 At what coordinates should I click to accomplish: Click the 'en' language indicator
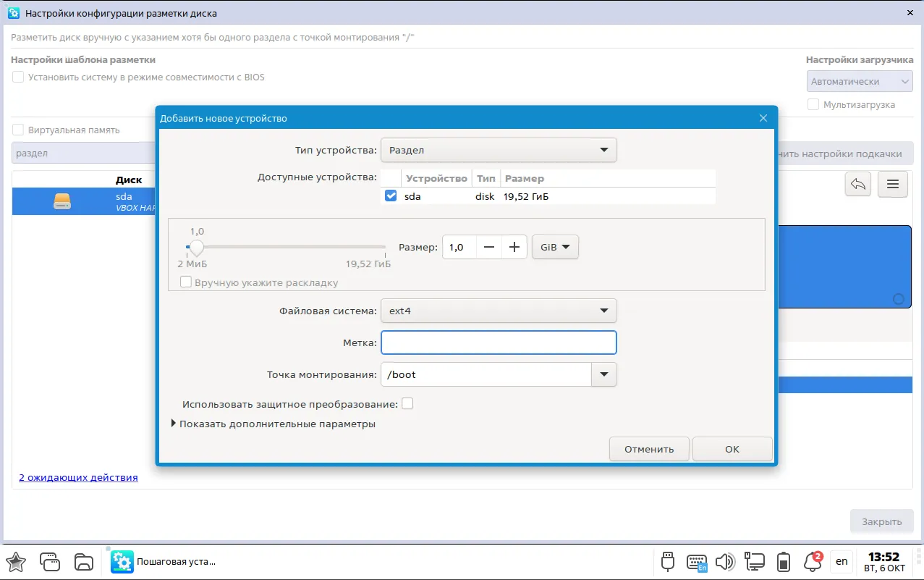842,561
